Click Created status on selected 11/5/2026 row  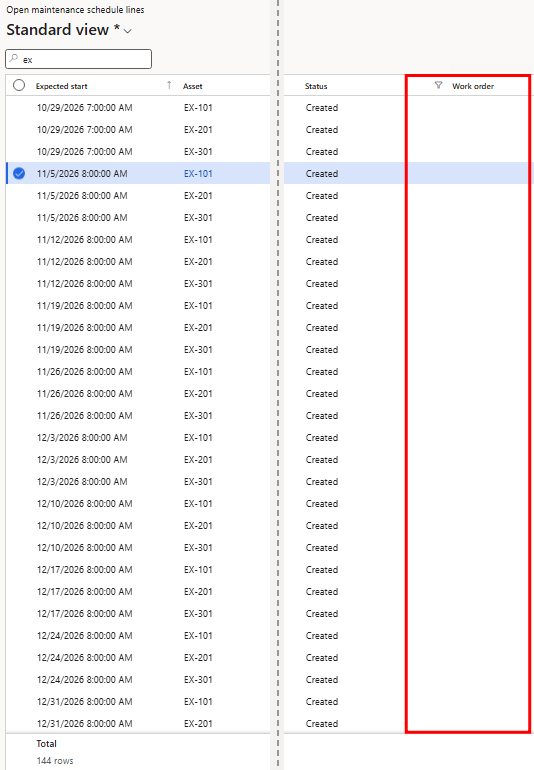[x=322, y=173]
